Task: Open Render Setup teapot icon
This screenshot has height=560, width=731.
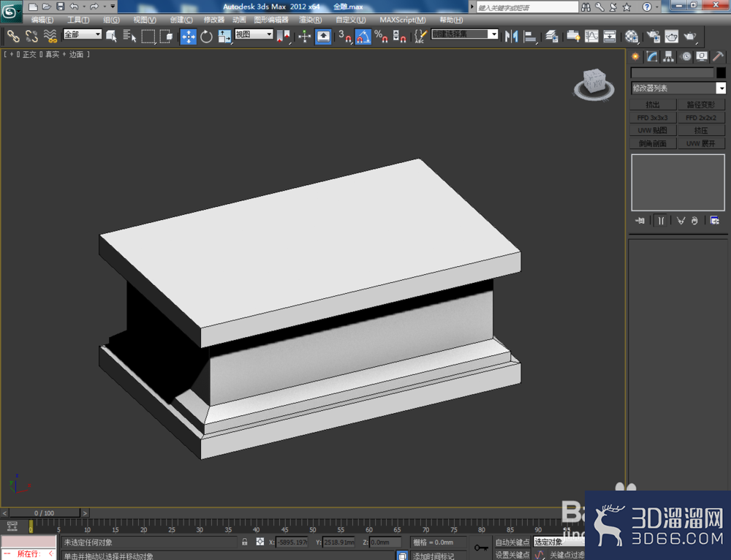Action: point(653,37)
